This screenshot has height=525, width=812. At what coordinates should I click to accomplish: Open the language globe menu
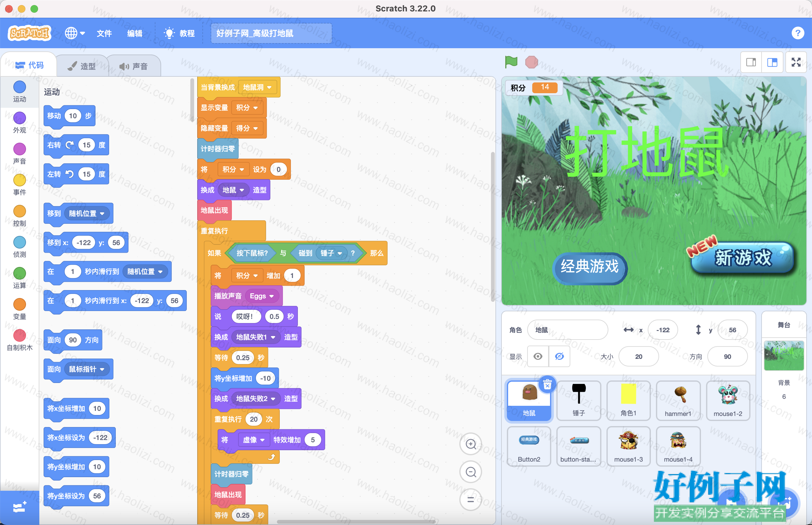click(75, 33)
